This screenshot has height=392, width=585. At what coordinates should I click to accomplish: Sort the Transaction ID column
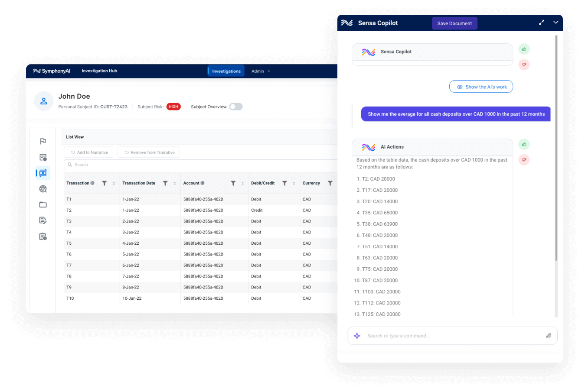pyautogui.click(x=114, y=184)
